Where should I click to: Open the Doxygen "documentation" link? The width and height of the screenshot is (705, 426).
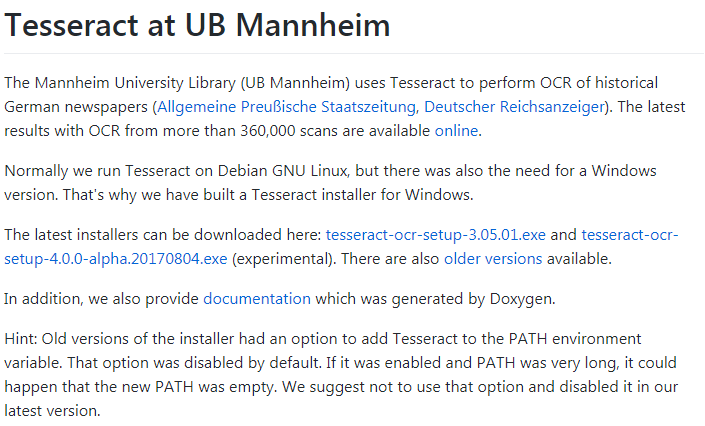point(257,298)
